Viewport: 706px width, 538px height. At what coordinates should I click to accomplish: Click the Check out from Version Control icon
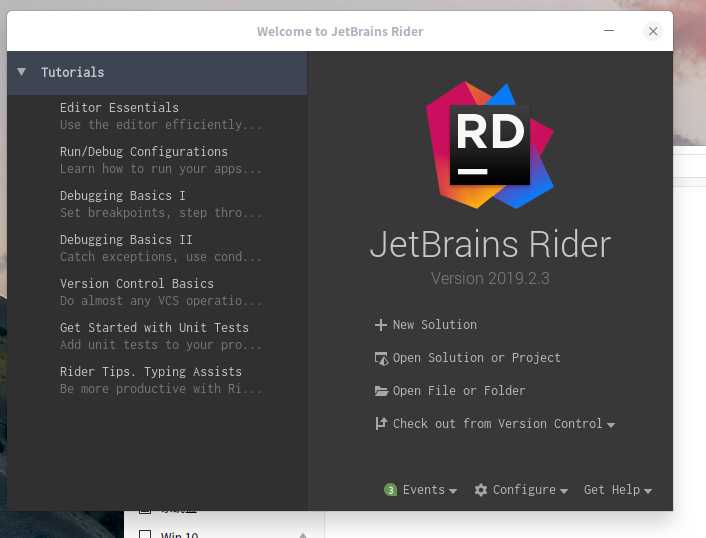(x=381, y=424)
